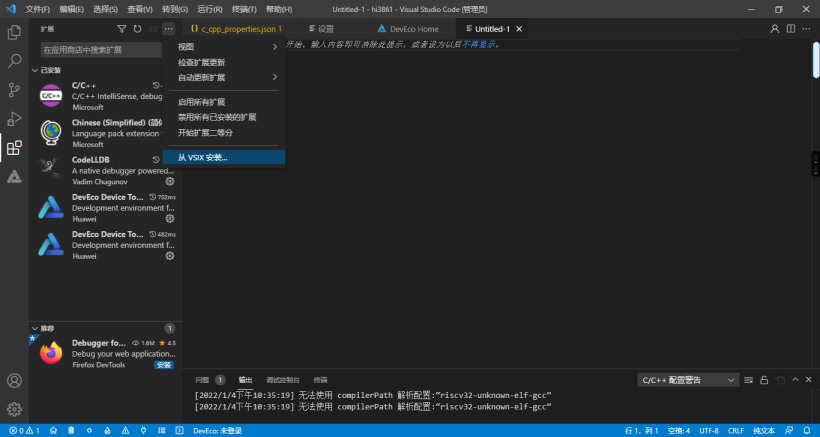Click the person icon in editor title bar
Screen dimensions: 820x437
tap(775, 29)
